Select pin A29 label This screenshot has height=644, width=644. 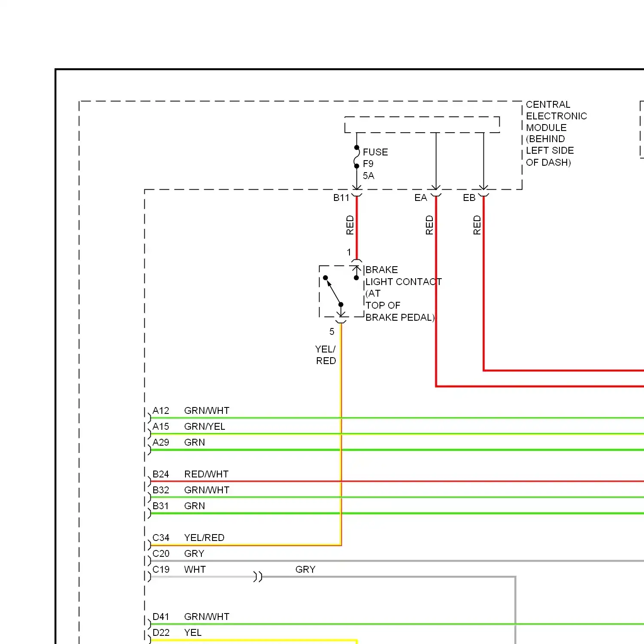(161, 443)
